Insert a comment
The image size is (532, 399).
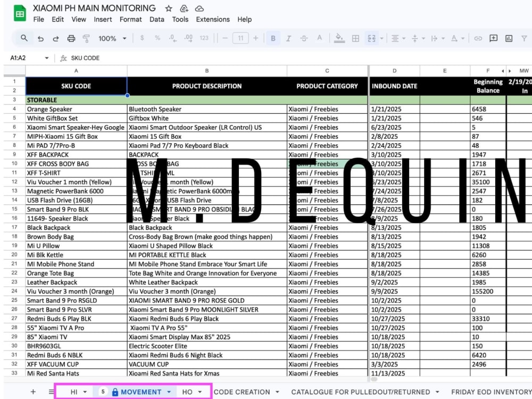click(x=493, y=38)
